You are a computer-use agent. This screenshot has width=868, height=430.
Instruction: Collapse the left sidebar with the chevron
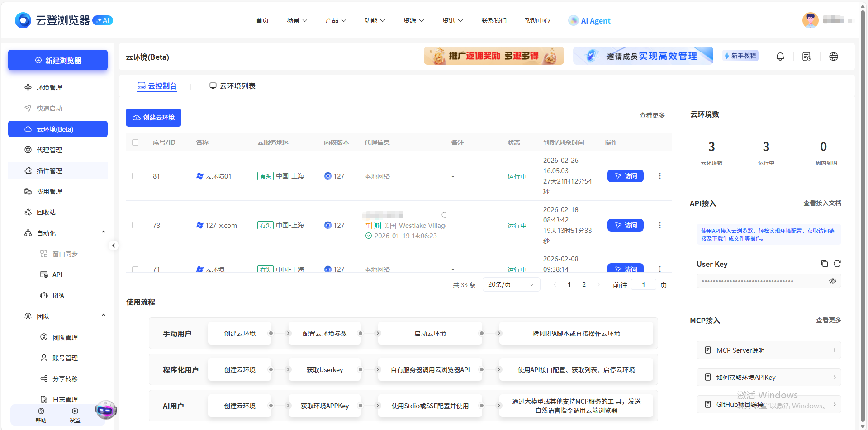(114, 246)
